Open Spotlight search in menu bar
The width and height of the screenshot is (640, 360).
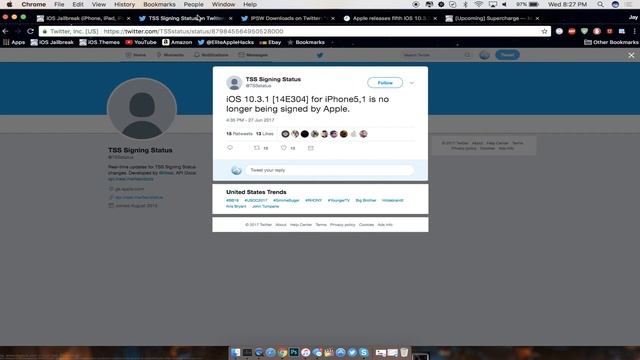pos(600,4)
